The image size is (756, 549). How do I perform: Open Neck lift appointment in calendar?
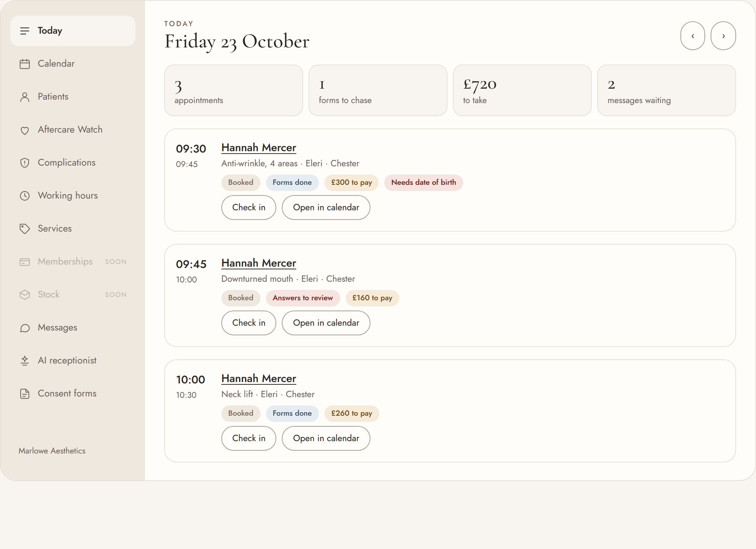(x=326, y=439)
